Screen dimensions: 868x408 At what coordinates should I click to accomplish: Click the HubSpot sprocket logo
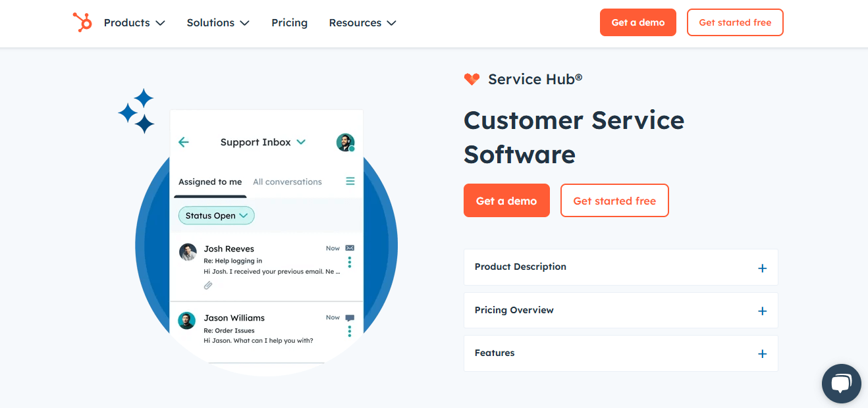pos(83,22)
